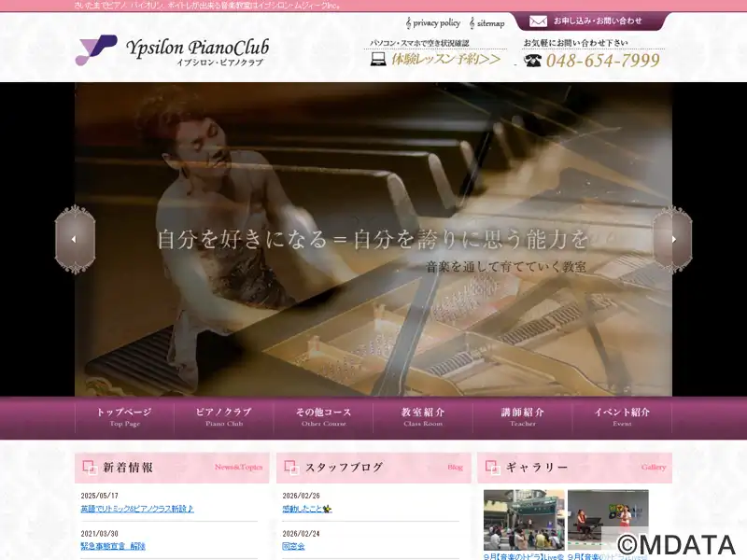This screenshot has width=747, height=560.
Task: Click the treble clef beside sitemap
Action: click(x=472, y=22)
